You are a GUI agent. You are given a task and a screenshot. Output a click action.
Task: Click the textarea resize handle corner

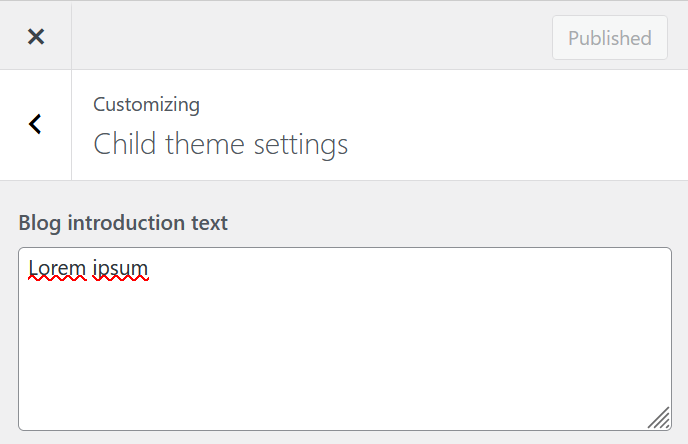(x=660, y=419)
